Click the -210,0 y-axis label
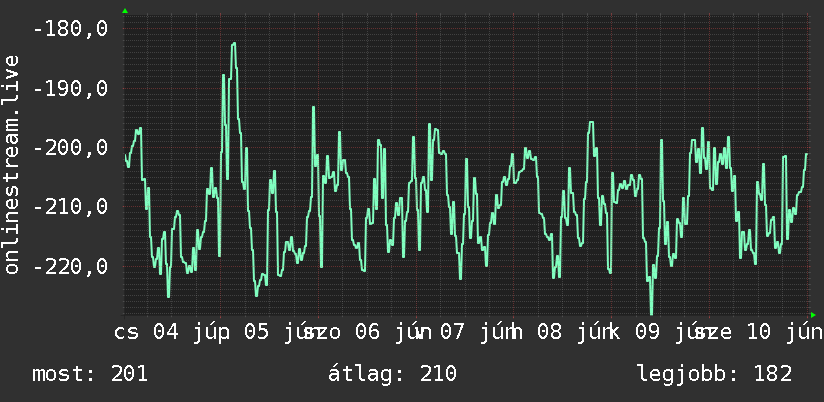The image size is (824, 402). point(70,207)
